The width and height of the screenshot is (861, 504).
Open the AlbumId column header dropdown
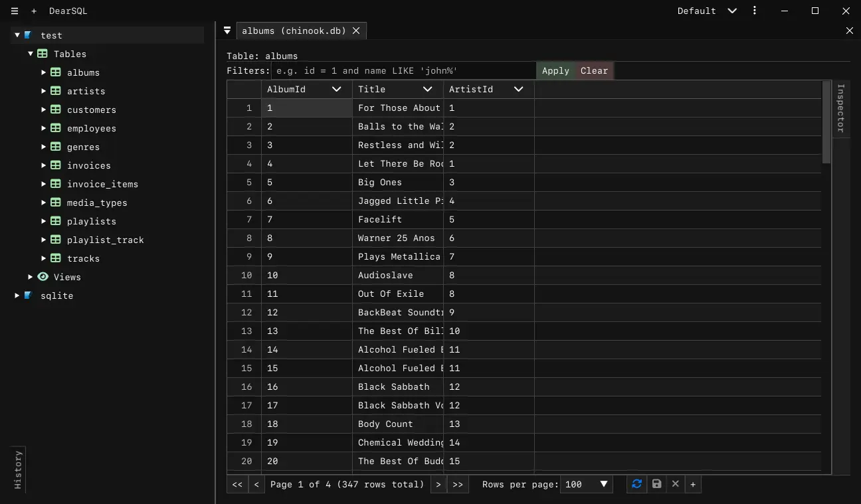pos(336,88)
